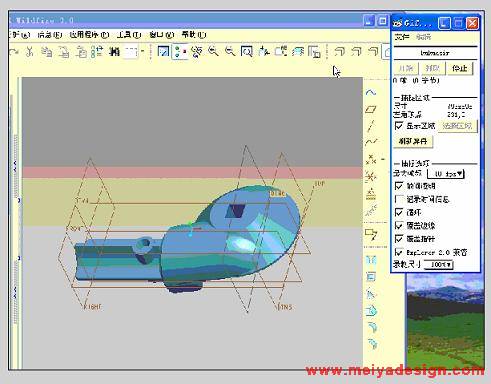
Task: Click the Zoom In magnifier icon
Action: tap(213, 51)
